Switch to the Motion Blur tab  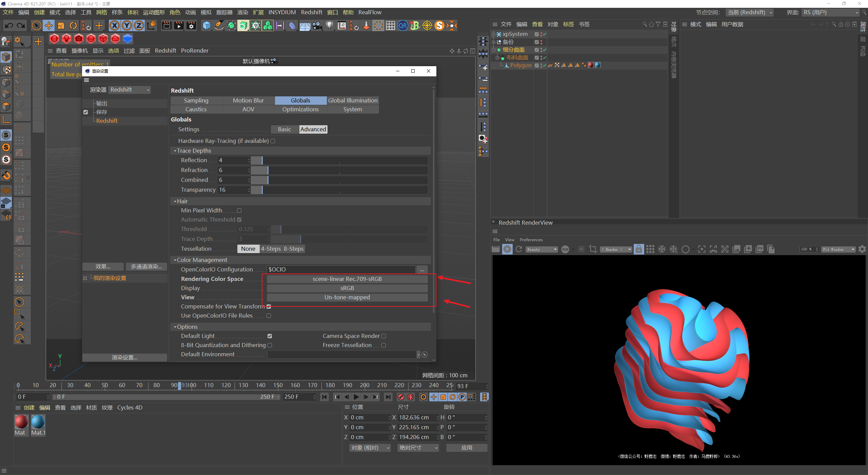point(248,101)
